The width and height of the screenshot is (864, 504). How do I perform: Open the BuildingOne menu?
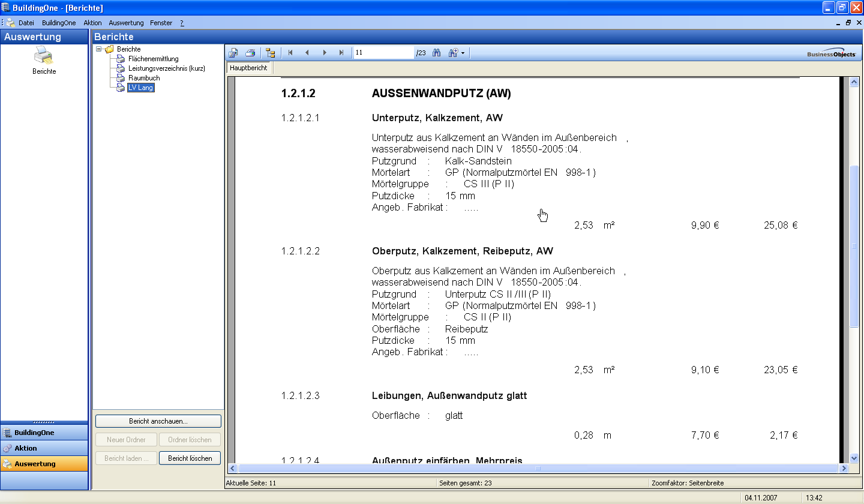[59, 23]
